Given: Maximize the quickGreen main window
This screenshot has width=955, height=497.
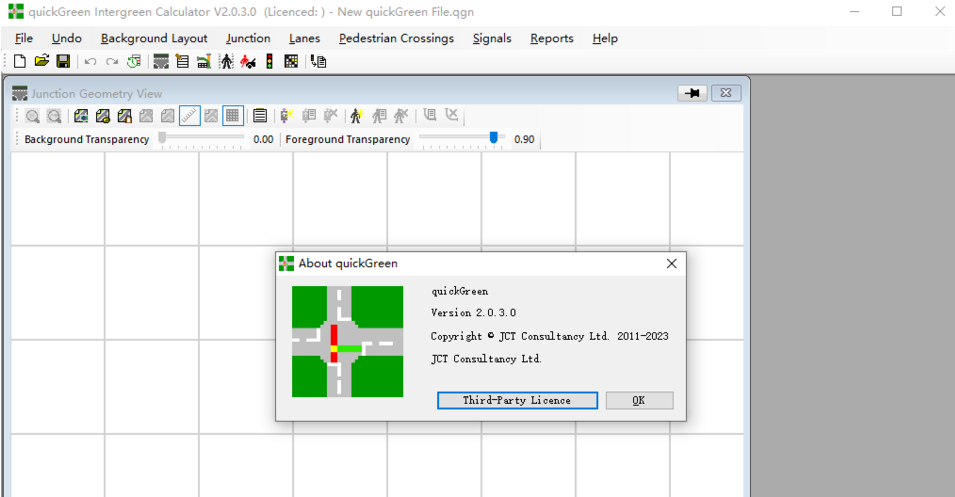Looking at the screenshot, I should (x=897, y=12).
